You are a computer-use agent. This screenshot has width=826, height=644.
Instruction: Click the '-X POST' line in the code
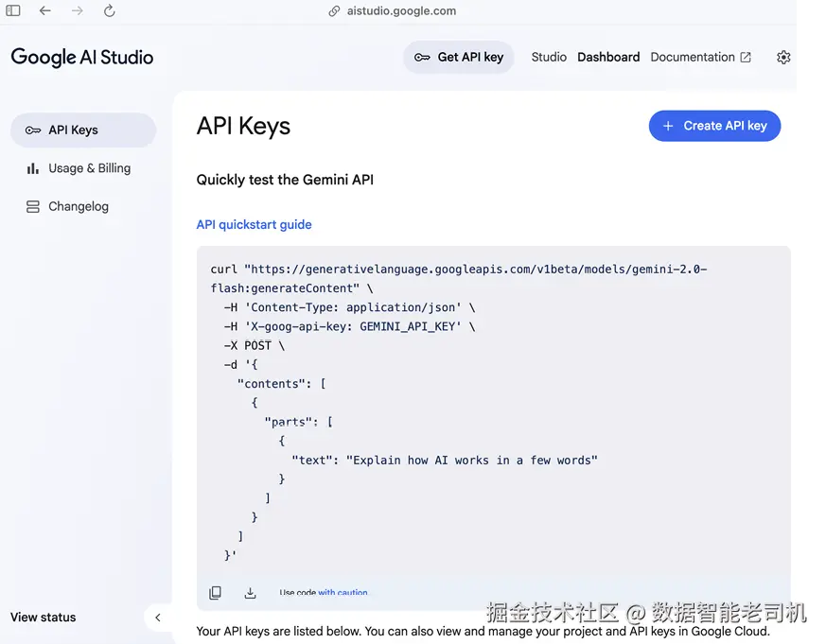pyautogui.click(x=254, y=345)
